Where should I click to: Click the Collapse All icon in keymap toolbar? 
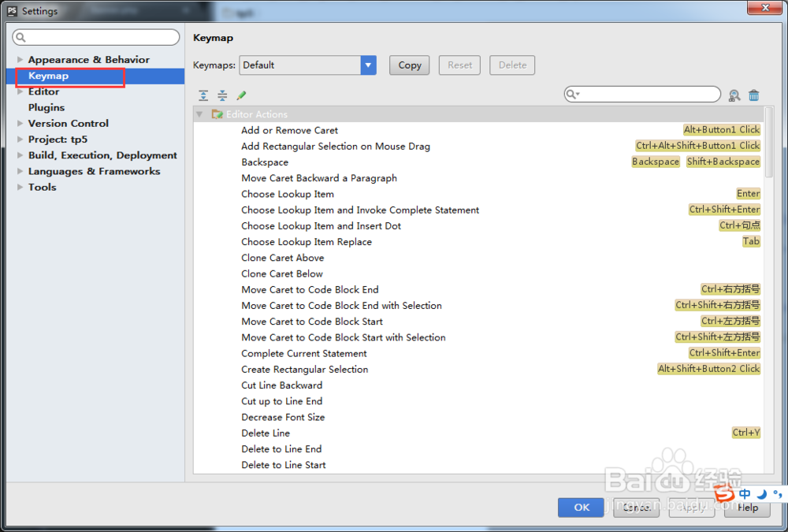click(x=222, y=95)
